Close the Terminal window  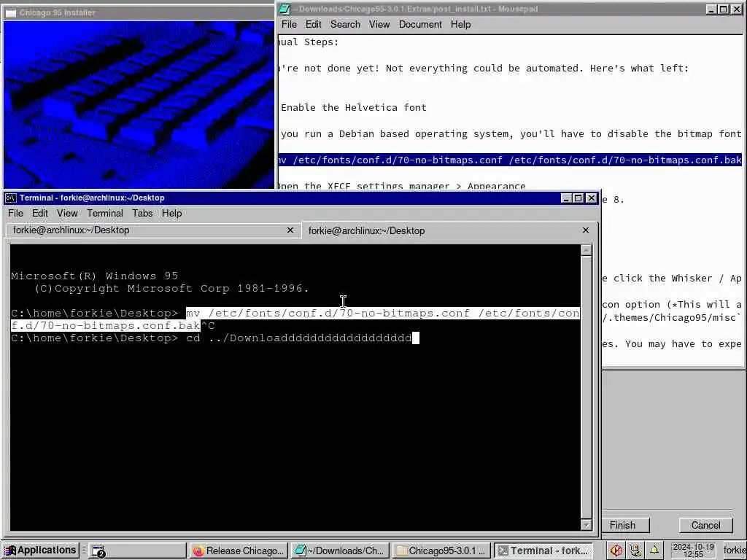tap(591, 198)
